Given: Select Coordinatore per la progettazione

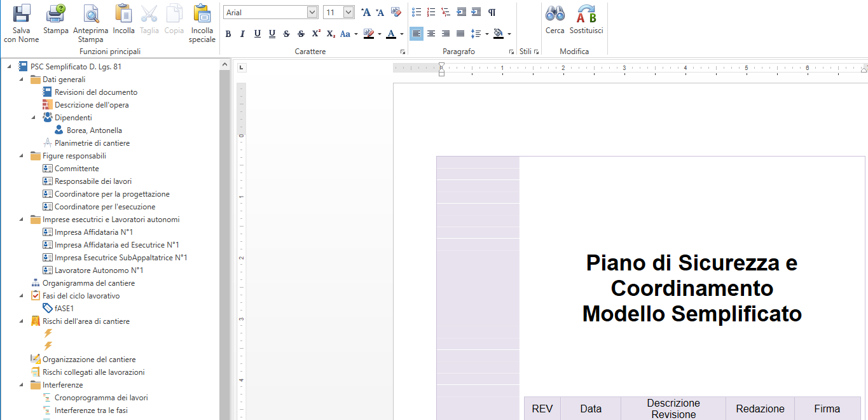Looking at the screenshot, I should click(112, 194).
